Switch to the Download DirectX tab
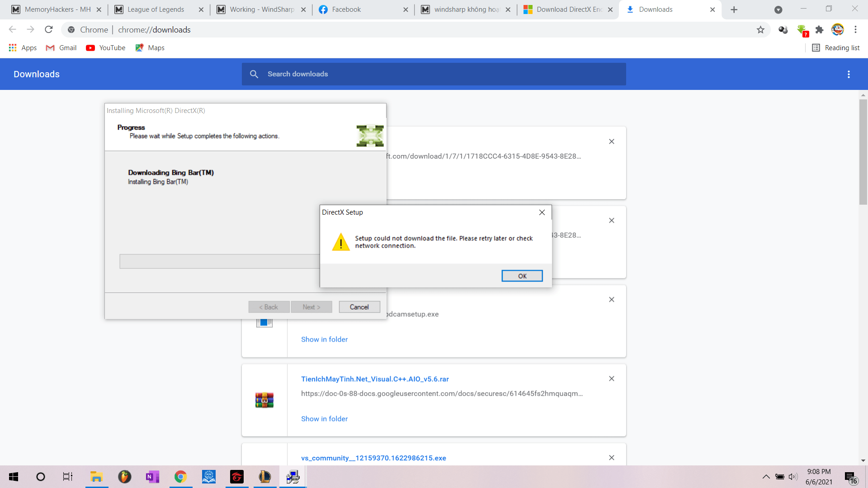 (568, 9)
